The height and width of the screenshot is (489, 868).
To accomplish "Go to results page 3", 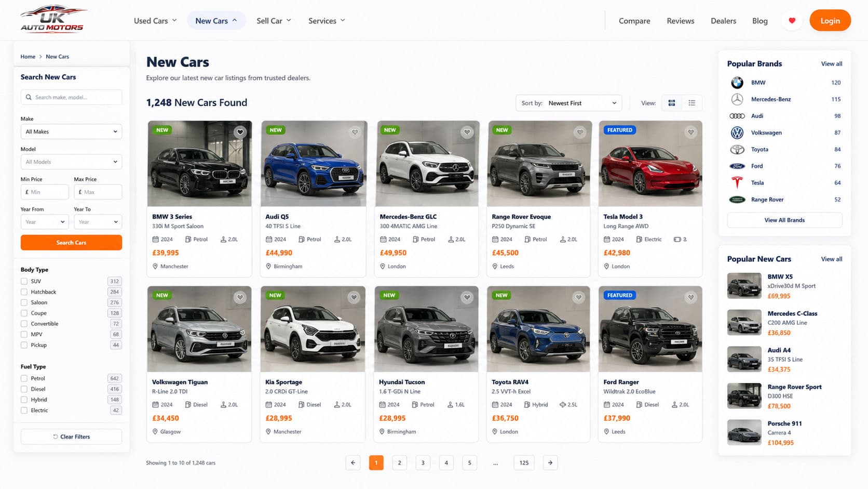I will tap(423, 462).
